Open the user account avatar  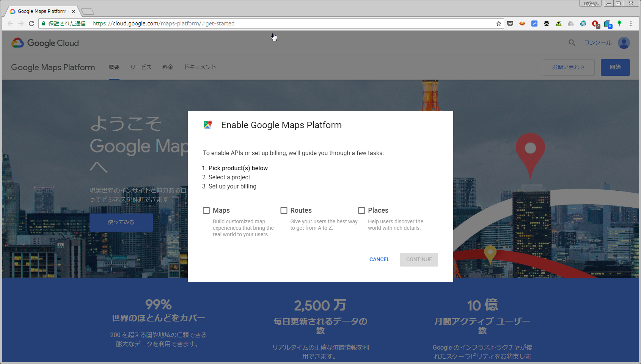[x=624, y=43]
